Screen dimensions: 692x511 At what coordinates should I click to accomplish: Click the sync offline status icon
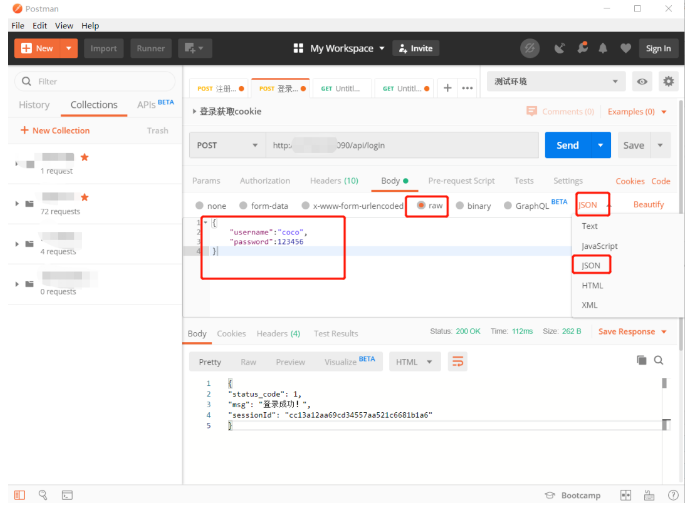(530, 48)
